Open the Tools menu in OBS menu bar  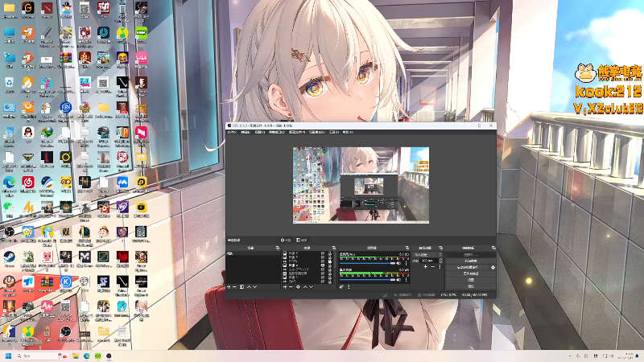point(334,132)
